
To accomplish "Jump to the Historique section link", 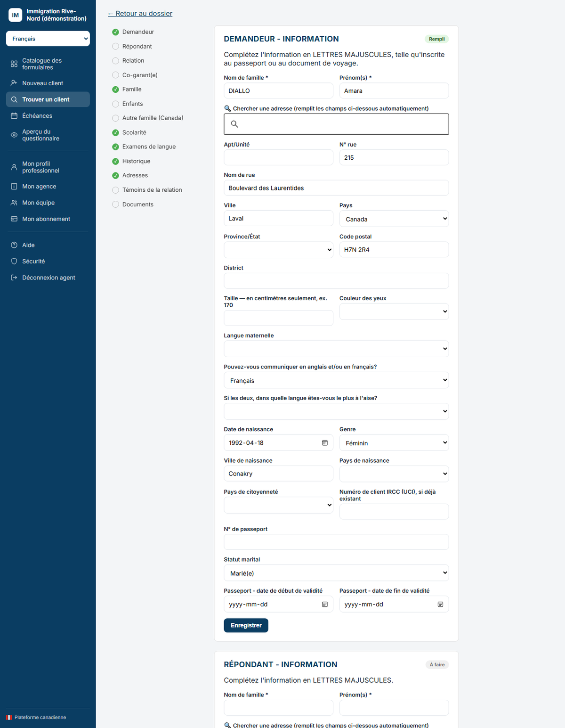I will 137,161.
